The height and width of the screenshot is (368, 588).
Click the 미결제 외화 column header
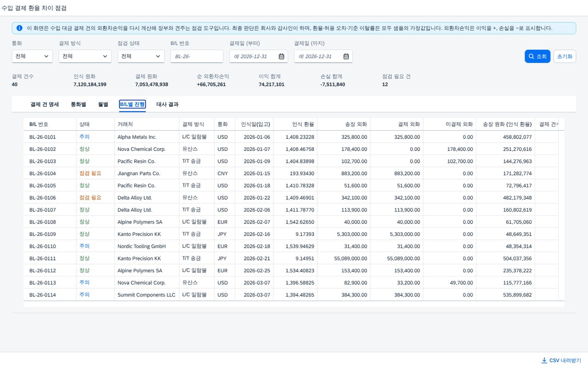click(x=450, y=124)
